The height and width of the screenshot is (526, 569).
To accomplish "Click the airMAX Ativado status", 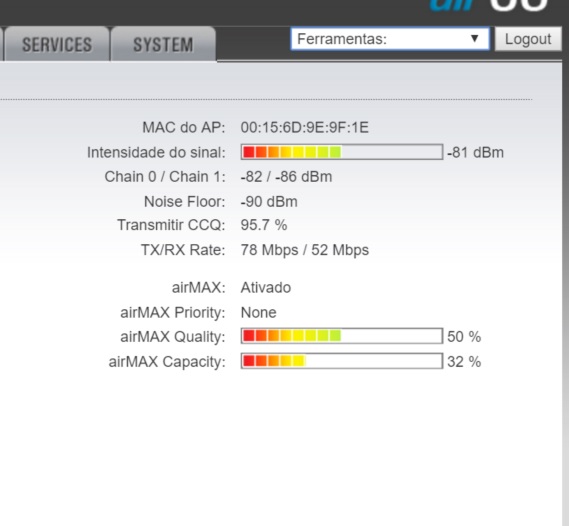I will point(266,288).
